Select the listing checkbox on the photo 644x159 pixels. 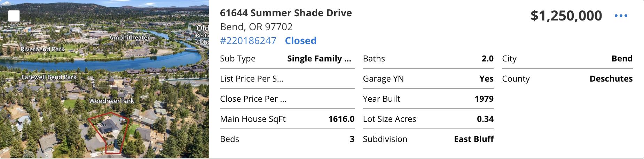point(14,16)
